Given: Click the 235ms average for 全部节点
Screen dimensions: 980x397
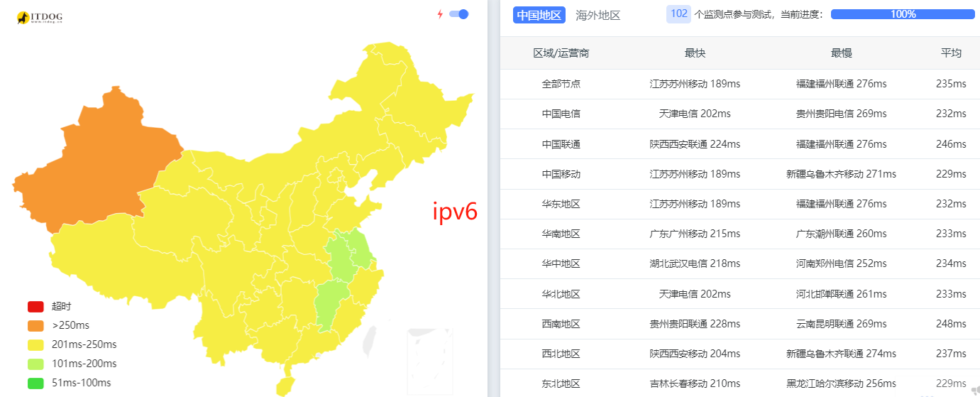Looking at the screenshot, I should [x=951, y=84].
